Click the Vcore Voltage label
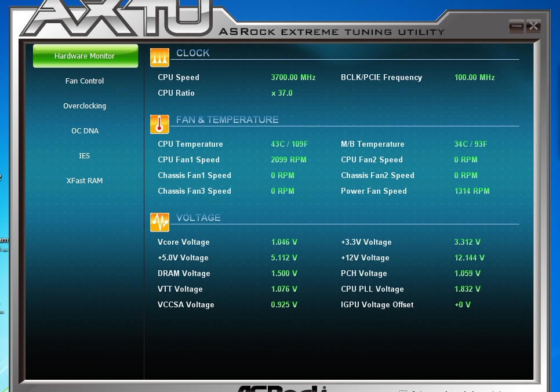Viewport: 560px width, 392px height. pyautogui.click(x=184, y=242)
